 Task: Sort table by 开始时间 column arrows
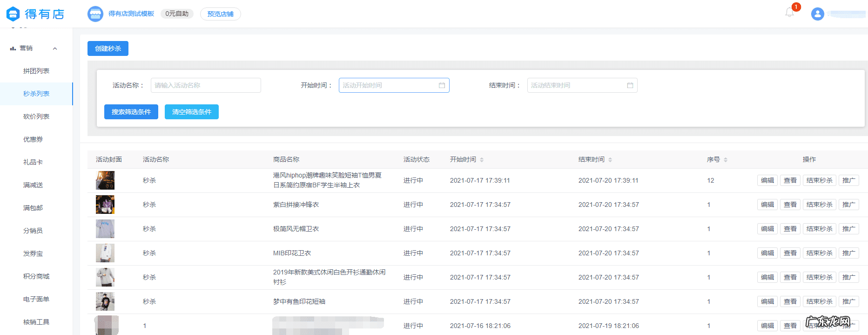pyautogui.click(x=482, y=160)
